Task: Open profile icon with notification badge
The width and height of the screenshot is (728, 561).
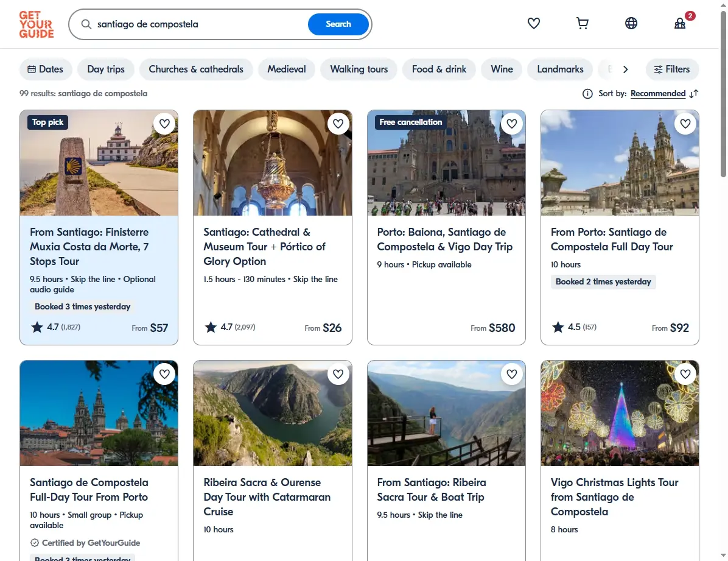Action: pyautogui.click(x=680, y=23)
